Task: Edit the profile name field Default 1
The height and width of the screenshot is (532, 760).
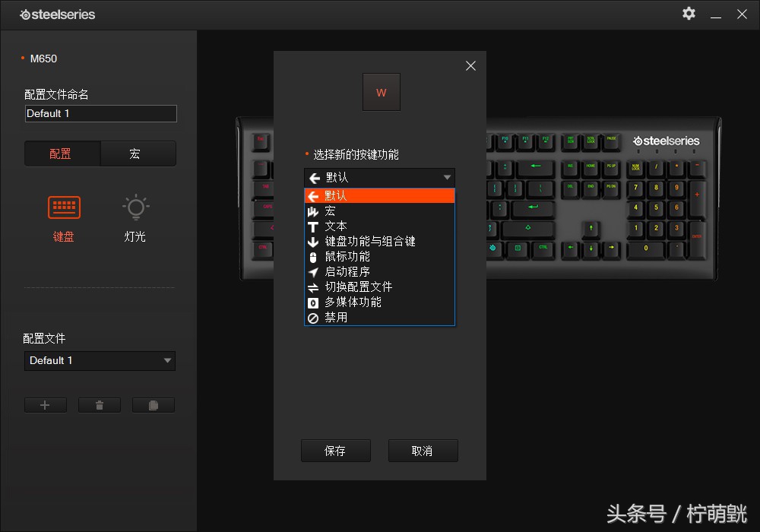Action: point(101,113)
